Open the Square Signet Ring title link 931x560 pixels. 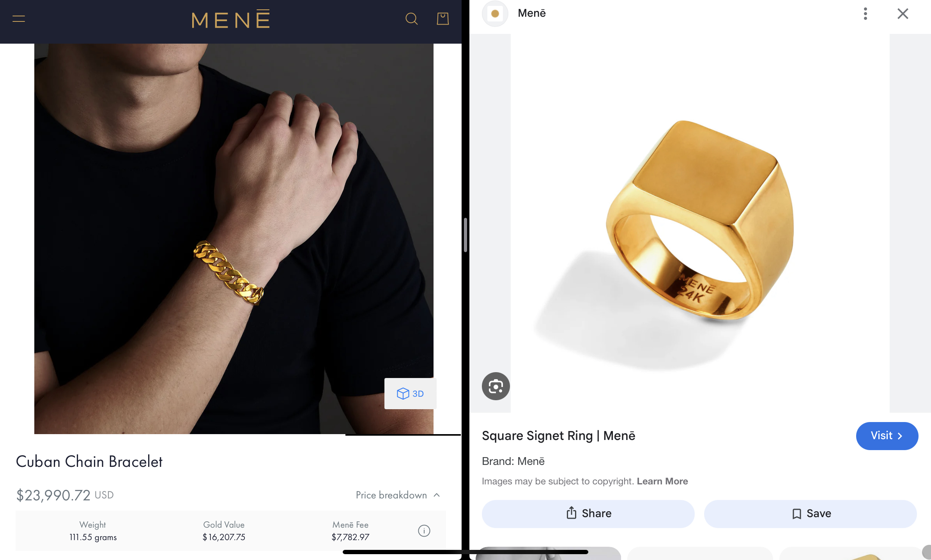(x=558, y=436)
